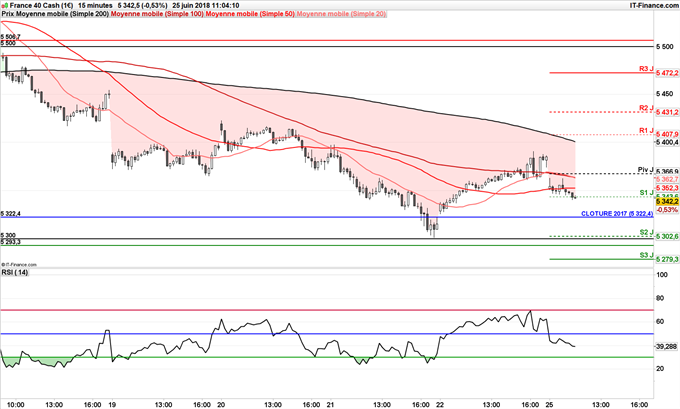Click the 60 level on the RSI axis
This screenshot has width=680, height=409.
(x=660, y=321)
